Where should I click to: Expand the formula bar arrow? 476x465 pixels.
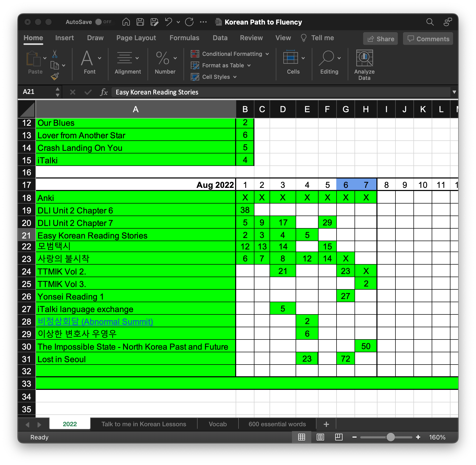tap(454, 92)
